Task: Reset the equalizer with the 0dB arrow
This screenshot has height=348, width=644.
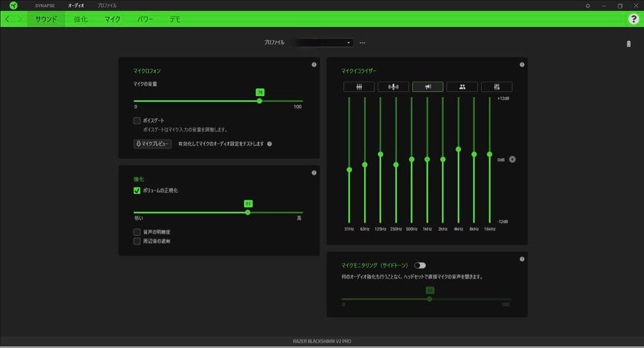Action: [511, 159]
